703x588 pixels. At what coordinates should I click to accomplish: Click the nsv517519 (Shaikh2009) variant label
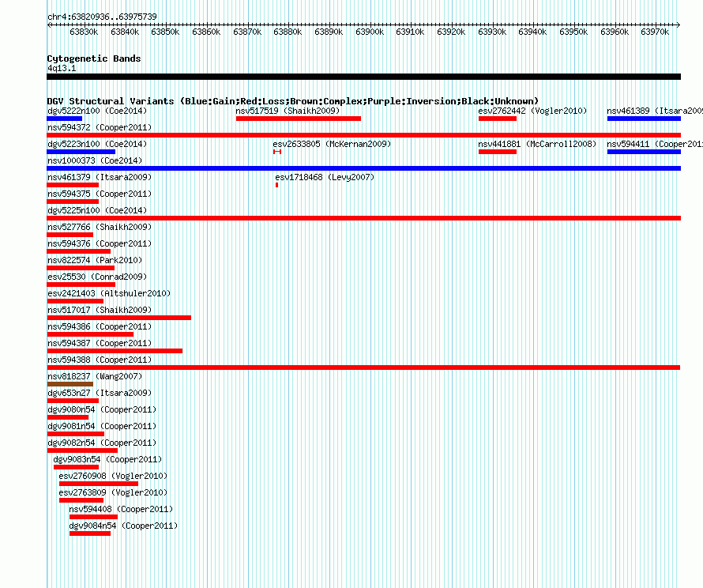288,111
